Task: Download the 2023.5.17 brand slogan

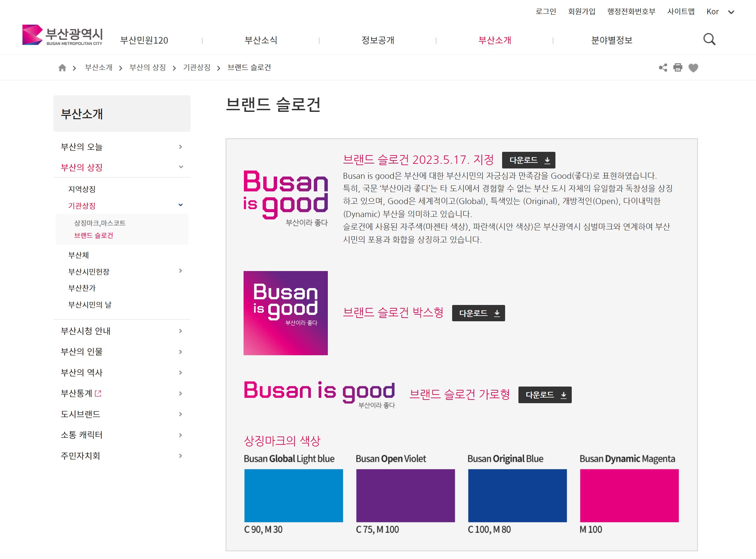Action: click(x=528, y=160)
